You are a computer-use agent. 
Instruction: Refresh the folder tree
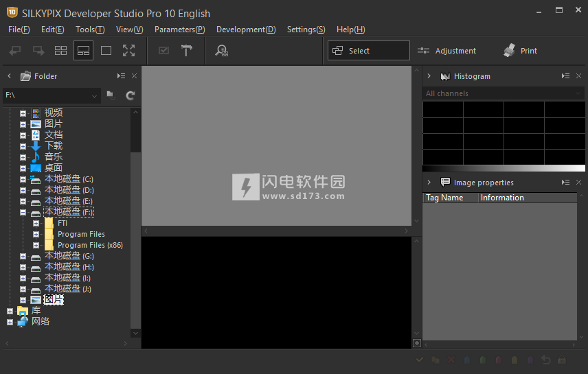coord(130,95)
